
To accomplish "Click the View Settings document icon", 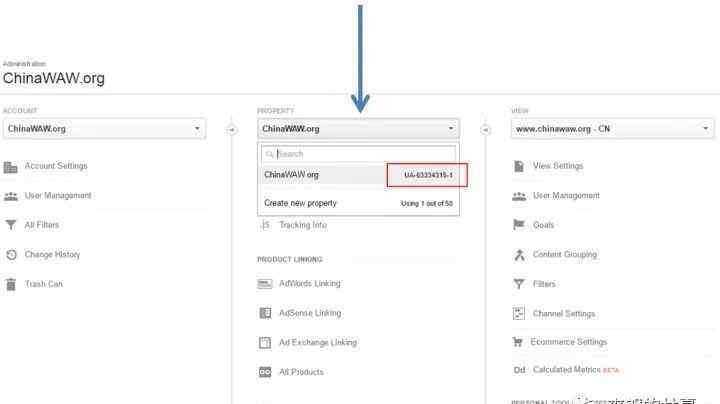I will click(519, 166).
